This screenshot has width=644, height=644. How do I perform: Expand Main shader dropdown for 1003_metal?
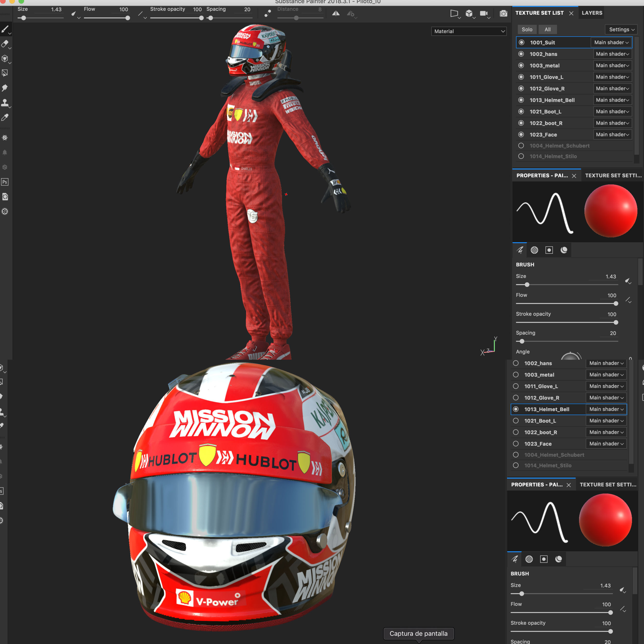612,65
